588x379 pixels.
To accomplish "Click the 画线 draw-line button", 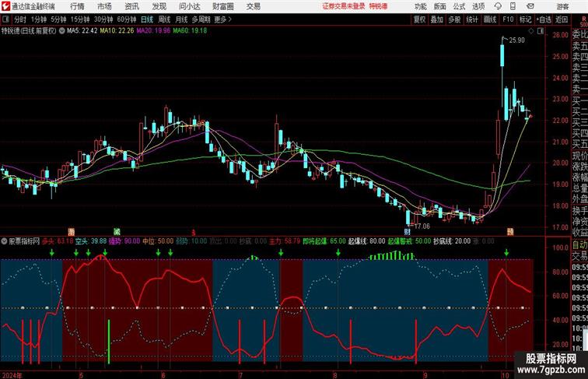I will click(x=490, y=19).
